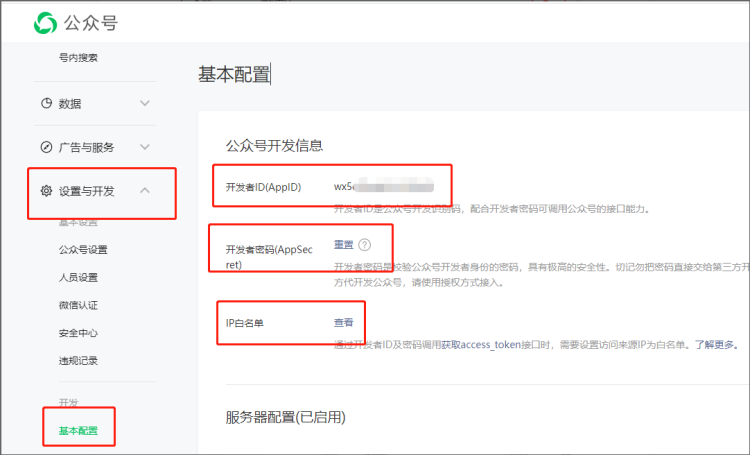Click 重置 to reset the AppSecret
The image size is (750, 455).
click(x=343, y=245)
